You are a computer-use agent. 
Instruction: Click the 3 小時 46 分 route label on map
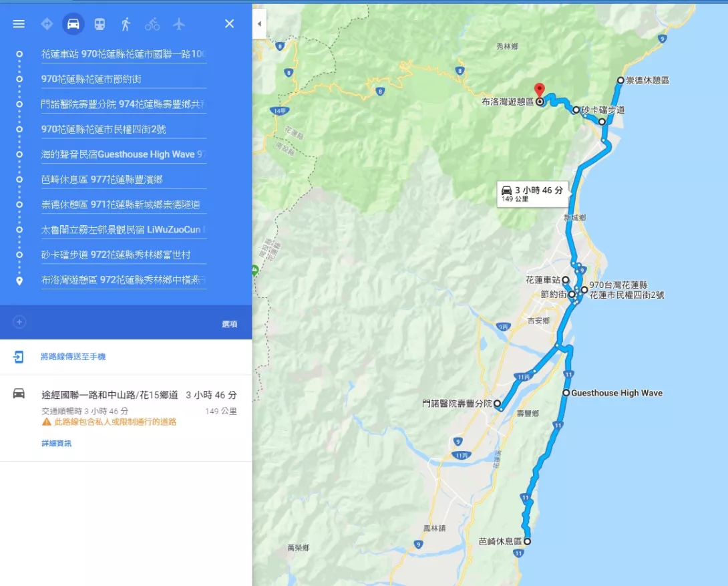pyautogui.click(x=532, y=194)
